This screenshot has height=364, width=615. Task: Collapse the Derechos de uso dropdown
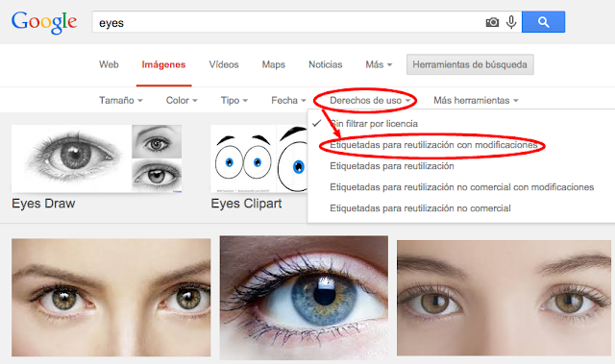[x=370, y=101]
